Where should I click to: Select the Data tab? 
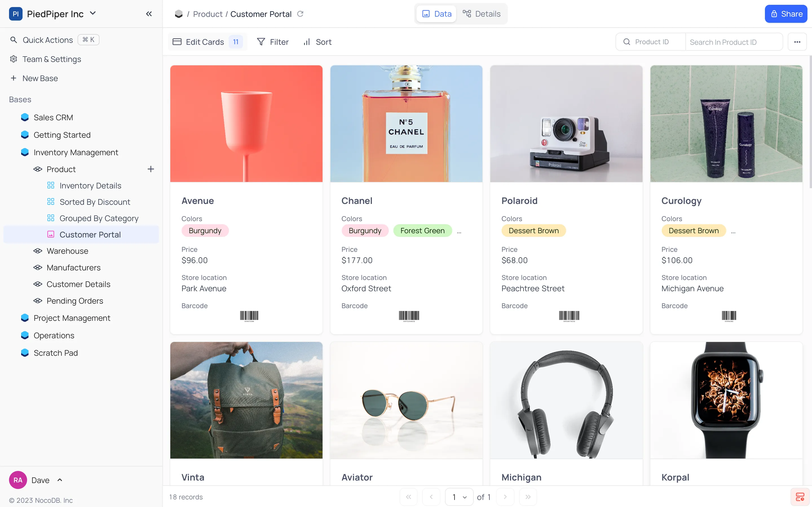tap(436, 14)
